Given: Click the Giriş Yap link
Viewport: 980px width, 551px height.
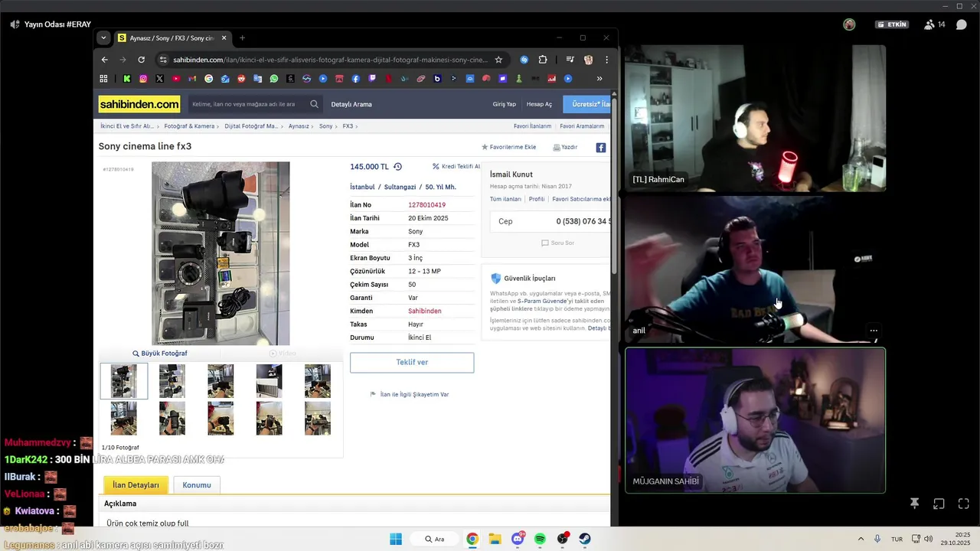Looking at the screenshot, I should click(504, 104).
